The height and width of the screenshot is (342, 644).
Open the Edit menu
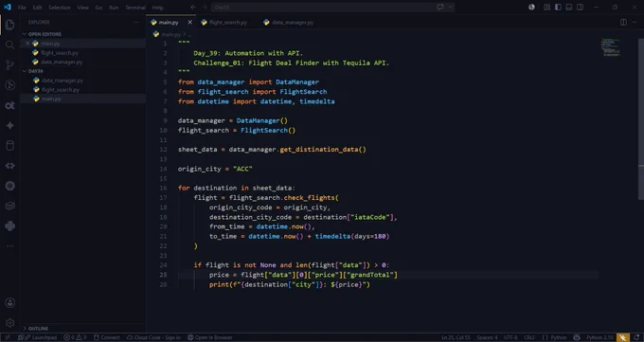pyautogui.click(x=37, y=8)
